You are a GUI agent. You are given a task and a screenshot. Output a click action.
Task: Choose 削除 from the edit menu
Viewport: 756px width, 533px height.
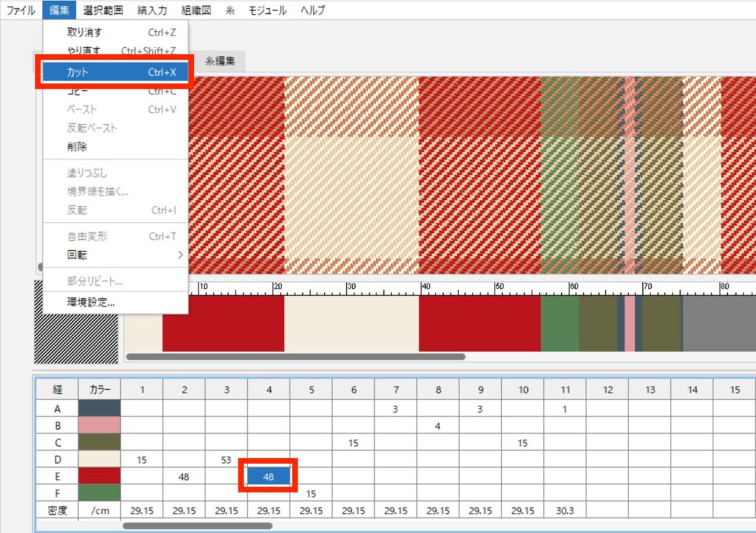[x=116, y=146]
